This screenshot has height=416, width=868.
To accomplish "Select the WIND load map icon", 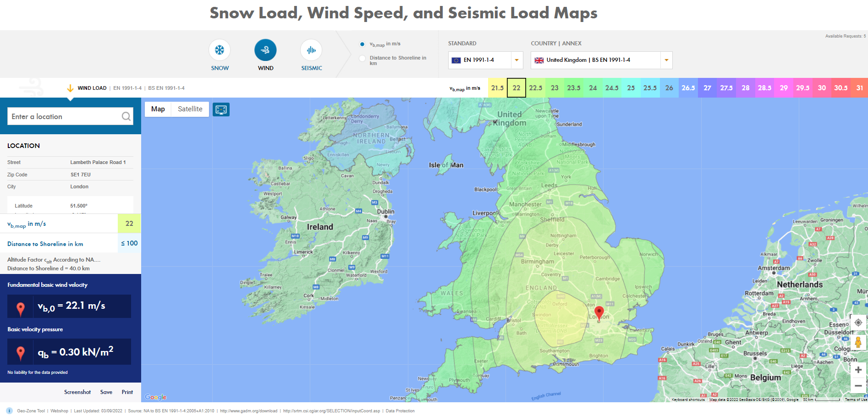I will [x=265, y=50].
